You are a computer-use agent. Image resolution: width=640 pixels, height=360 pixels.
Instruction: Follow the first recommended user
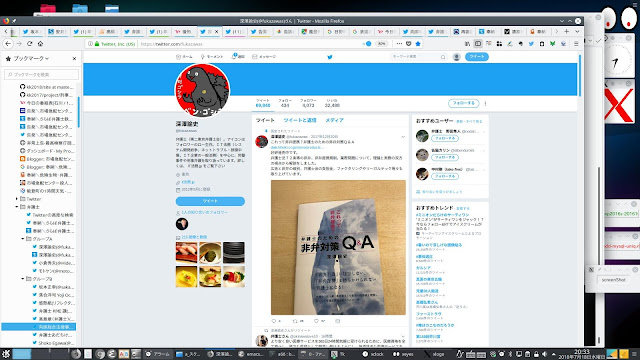point(445,138)
